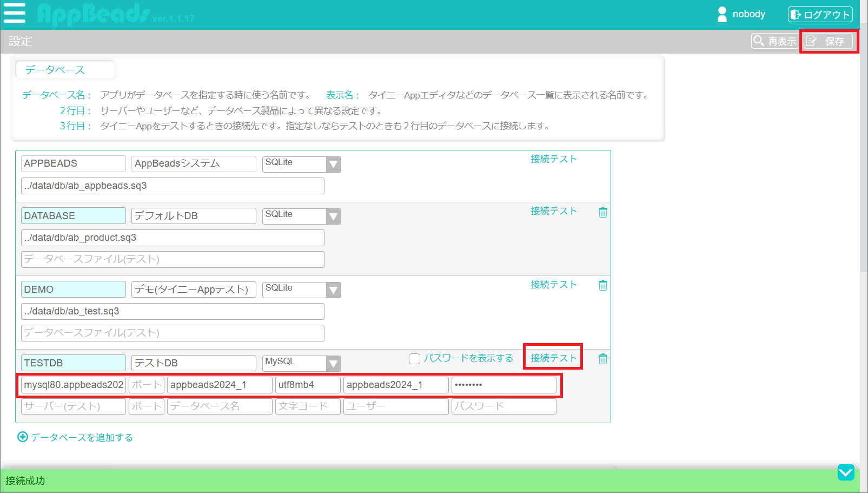The width and height of the screenshot is (868, 493).
Task: Click the TESTDB name field
Action: click(x=74, y=363)
